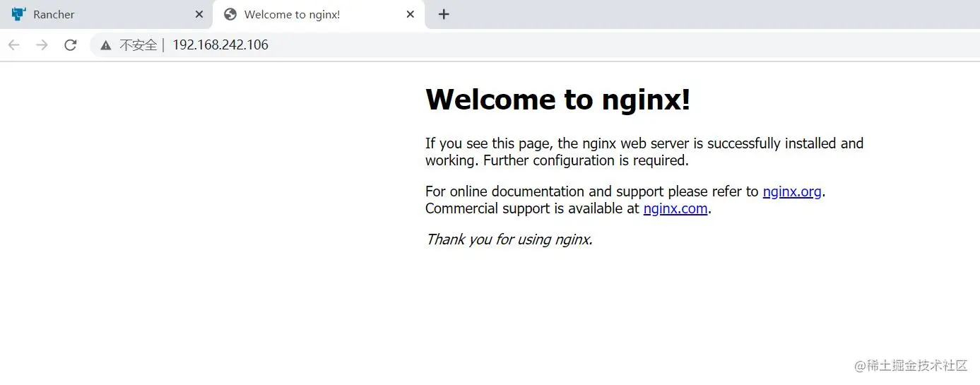This screenshot has width=980, height=385.
Task: Open the nginx.com link
Action: click(675, 208)
